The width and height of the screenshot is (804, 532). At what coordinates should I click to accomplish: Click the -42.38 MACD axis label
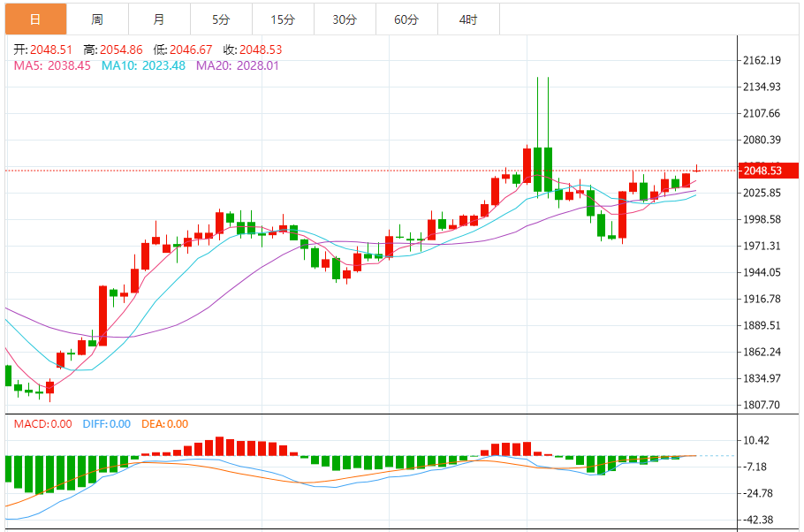[x=758, y=520]
